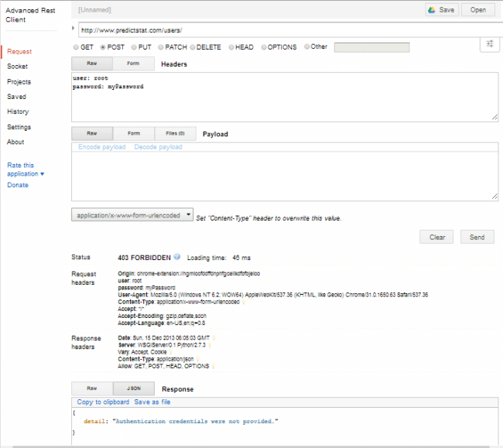
Task: Click the Encode payload link
Action: click(102, 147)
